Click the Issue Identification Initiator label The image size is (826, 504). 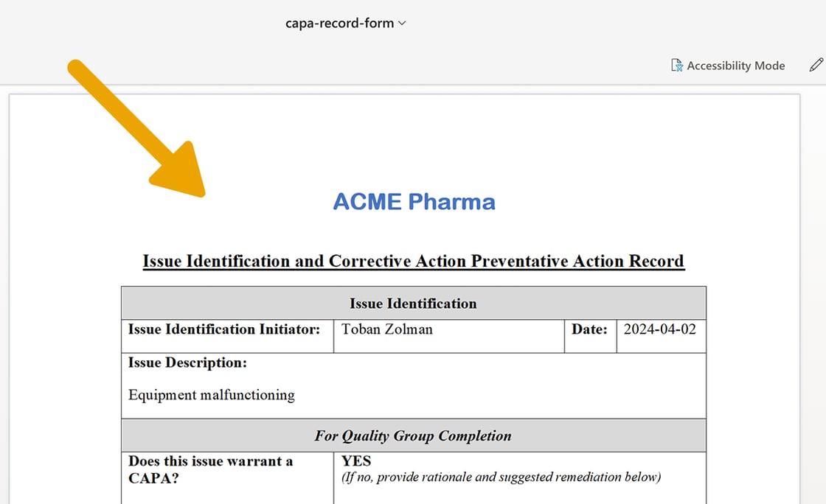pyautogui.click(x=224, y=329)
